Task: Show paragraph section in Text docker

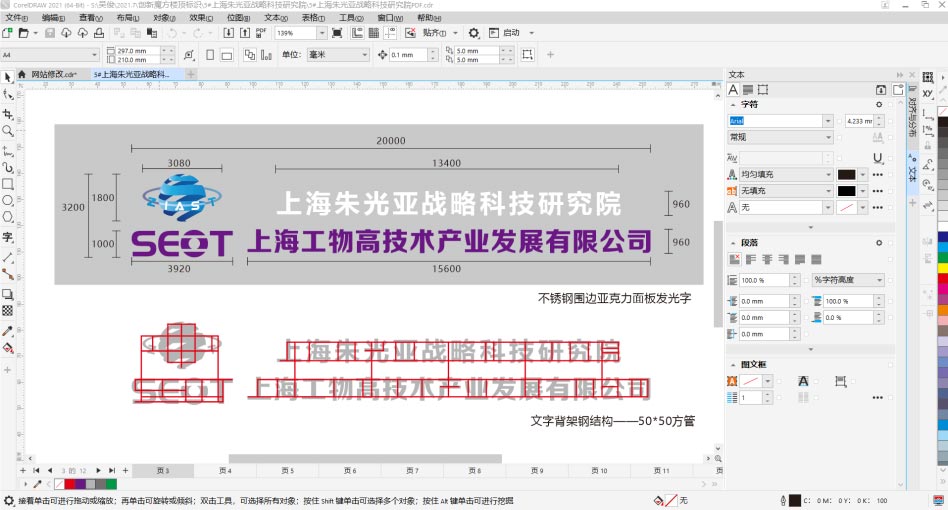Action: [748, 89]
